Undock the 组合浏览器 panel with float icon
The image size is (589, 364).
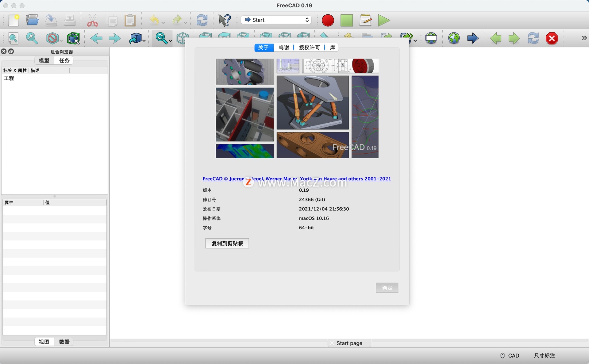coord(11,52)
